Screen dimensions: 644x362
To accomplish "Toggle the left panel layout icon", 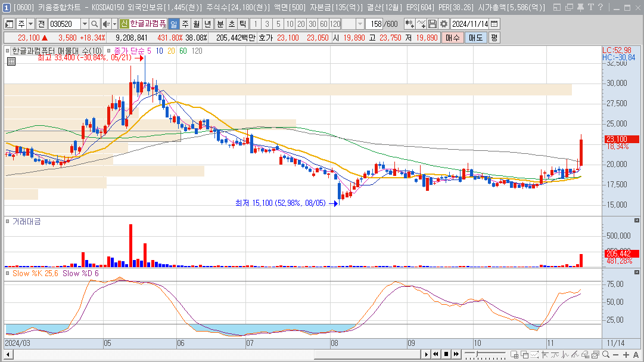I will tap(10, 24).
